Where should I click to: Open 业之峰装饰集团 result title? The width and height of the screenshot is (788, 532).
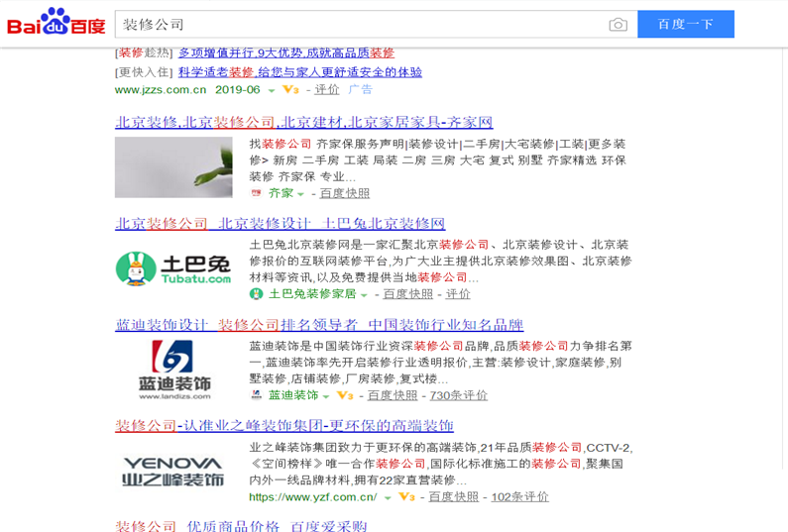click(x=283, y=426)
